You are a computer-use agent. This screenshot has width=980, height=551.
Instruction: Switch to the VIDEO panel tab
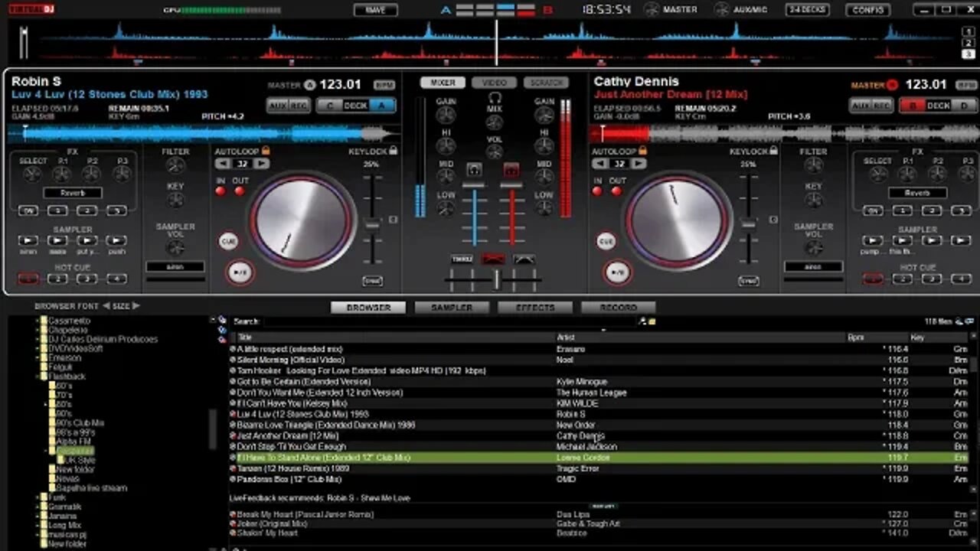[x=494, y=83]
